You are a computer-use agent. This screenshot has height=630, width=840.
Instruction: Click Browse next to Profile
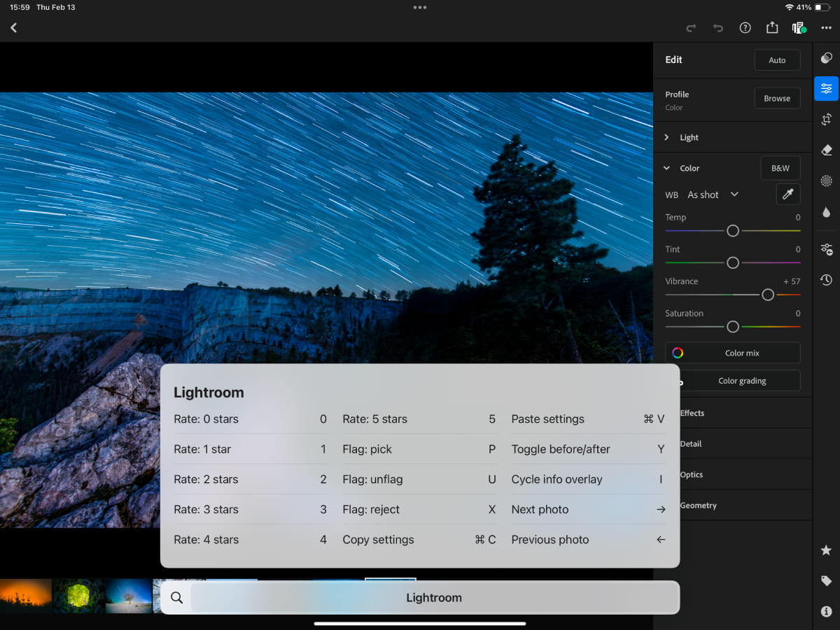[777, 99]
